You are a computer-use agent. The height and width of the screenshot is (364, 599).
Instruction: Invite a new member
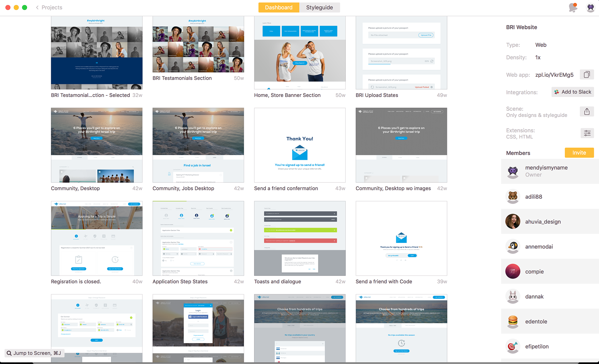click(579, 153)
